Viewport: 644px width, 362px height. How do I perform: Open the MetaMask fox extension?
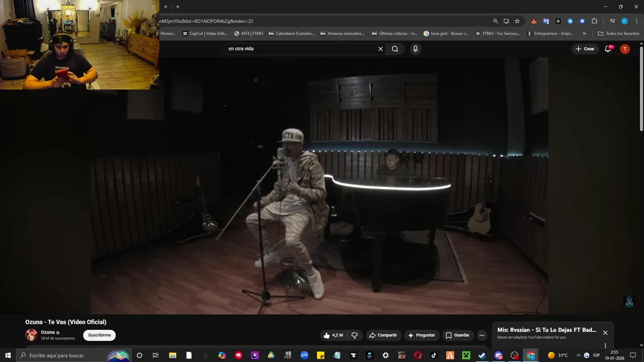coord(534,21)
